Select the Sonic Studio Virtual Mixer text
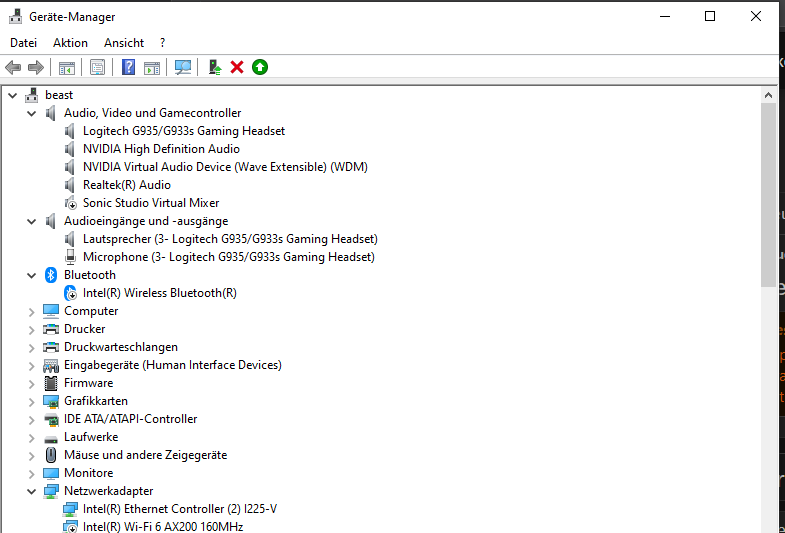785x533 pixels. pyautogui.click(x=151, y=203)
